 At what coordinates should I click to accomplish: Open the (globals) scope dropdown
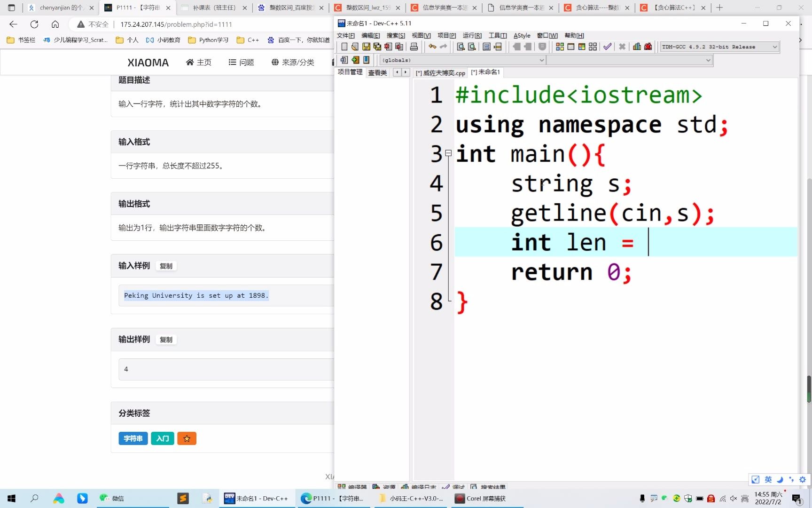click(463, 60)
